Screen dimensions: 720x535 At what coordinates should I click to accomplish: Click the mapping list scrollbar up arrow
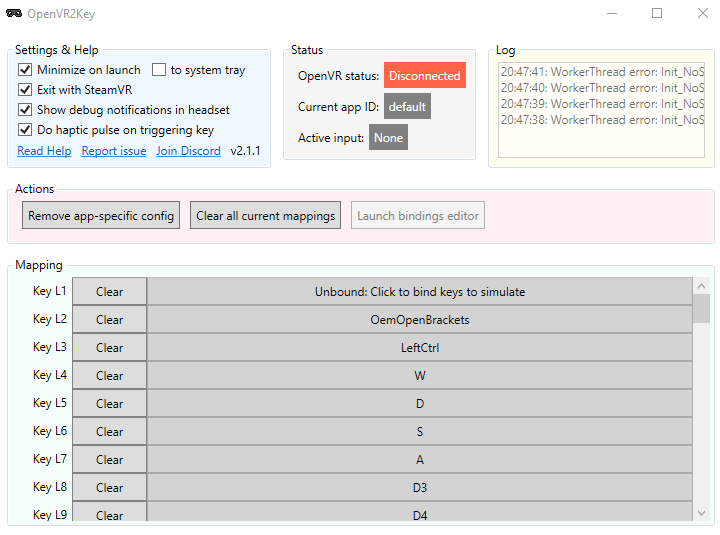click(702, 286)
